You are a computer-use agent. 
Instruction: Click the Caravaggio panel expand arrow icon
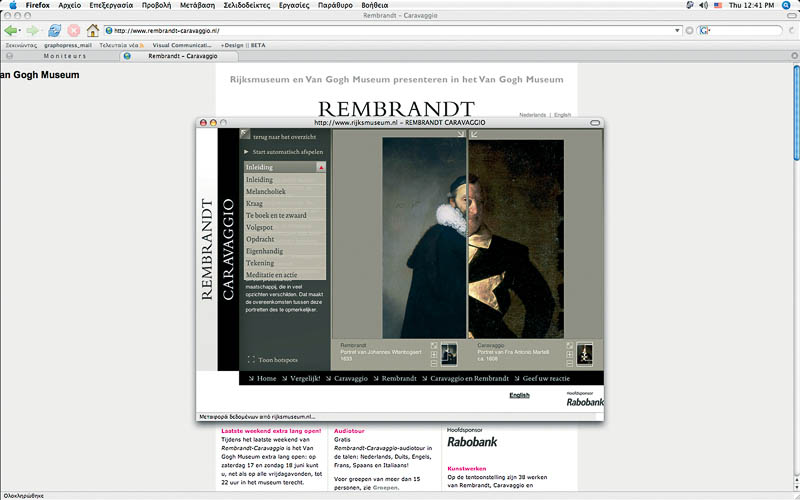[474, 134]
